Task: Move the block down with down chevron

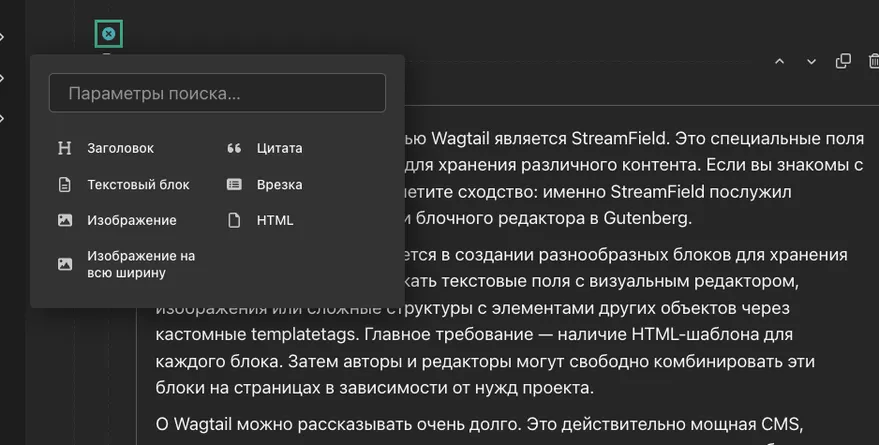Action: point(811,61)
